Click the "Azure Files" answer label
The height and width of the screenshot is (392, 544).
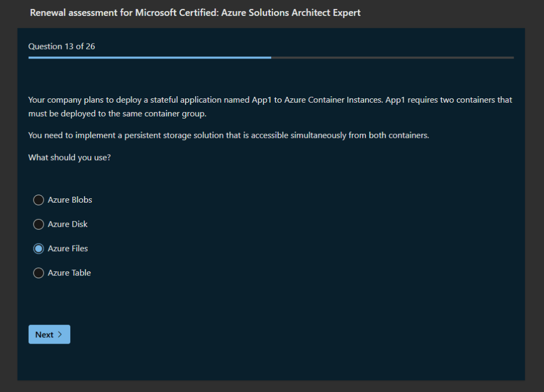click(68, 248)
